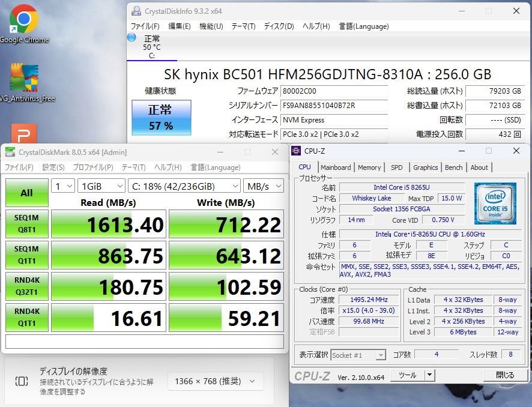Open ヘルプ(H) menu in CrystalDiskInfo
Viewport: 532px width, 407px height.
click(316, 26)
